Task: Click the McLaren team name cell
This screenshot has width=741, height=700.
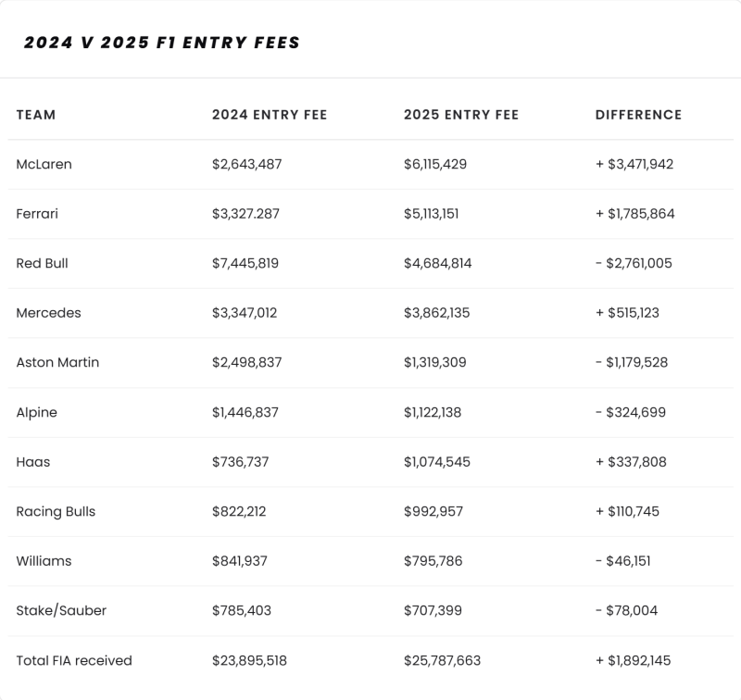Action: 44,164
